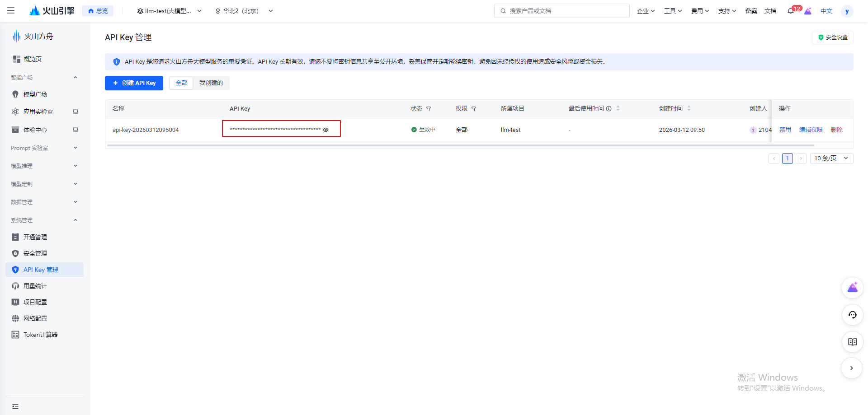Collapse the sidebar using bottom-left icon
Image resolution: width=868 pixels, height=415 pixels.
tap(15, 406)
